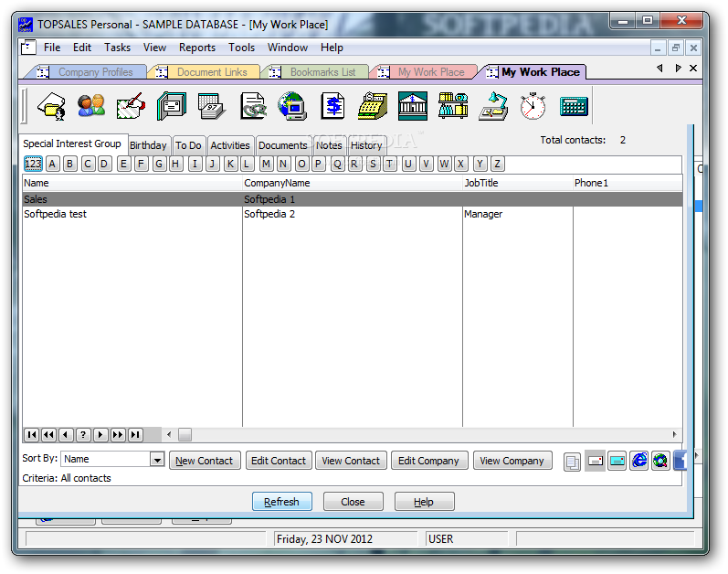The image size is (728, 574).
Task: Open the To Do tab
Action: [188, 145]
